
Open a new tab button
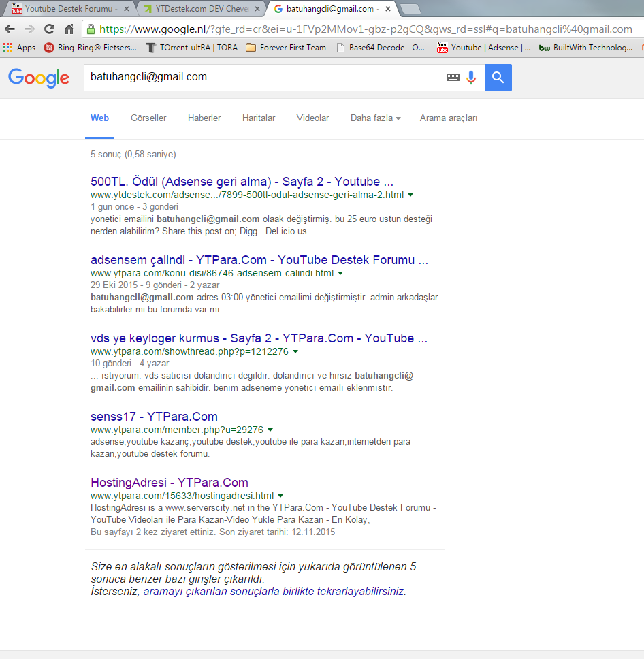(x=410, y=9)
